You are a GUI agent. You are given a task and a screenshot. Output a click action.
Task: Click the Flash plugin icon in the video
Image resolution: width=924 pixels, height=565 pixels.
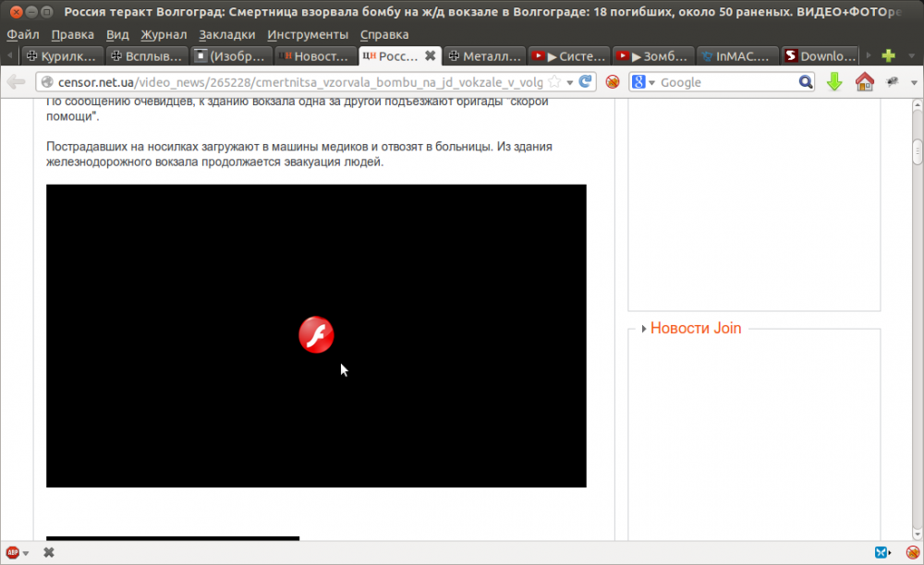316,334
